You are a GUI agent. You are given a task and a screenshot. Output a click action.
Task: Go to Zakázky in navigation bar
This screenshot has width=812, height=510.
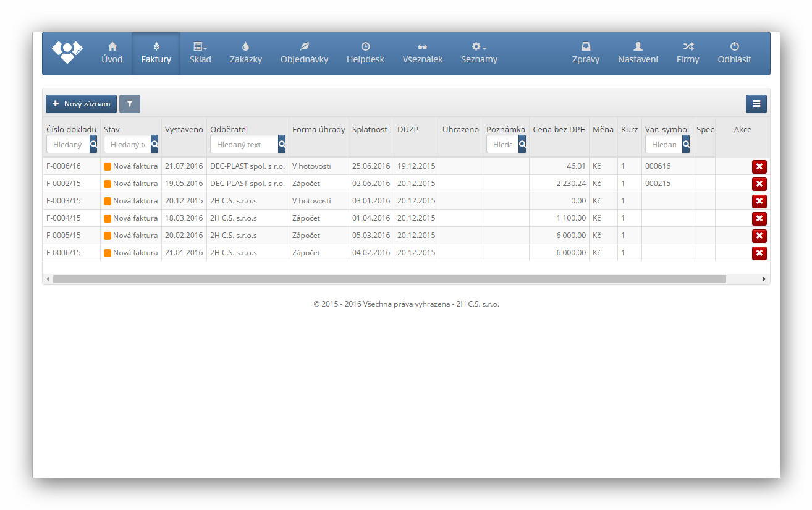pos(246,53)
